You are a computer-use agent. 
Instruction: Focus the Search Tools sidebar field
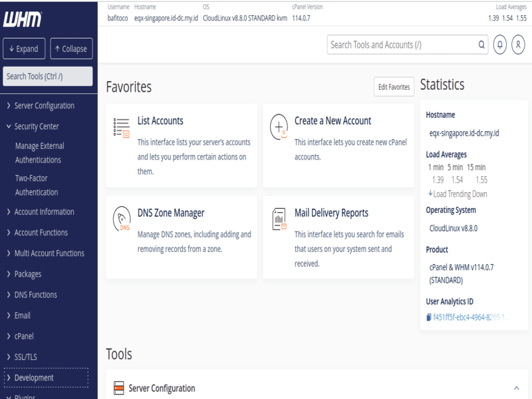point(48,76)
